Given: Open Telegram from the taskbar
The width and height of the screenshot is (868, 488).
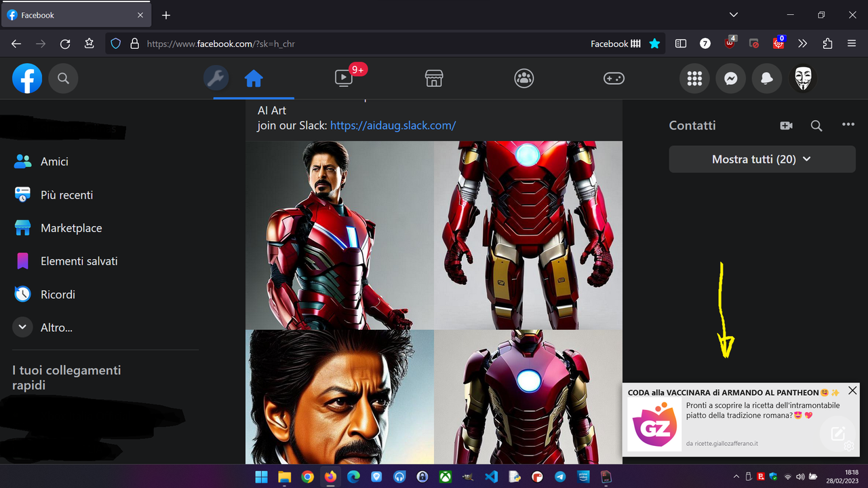Looking at the screenshot, I should (560, 477).
